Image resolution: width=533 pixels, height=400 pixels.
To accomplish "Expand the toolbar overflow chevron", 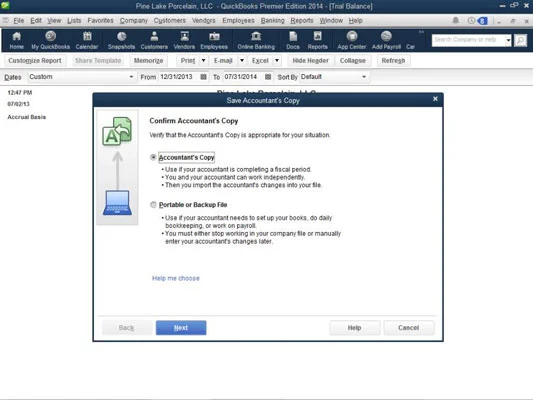I will (x=421, y=32).
